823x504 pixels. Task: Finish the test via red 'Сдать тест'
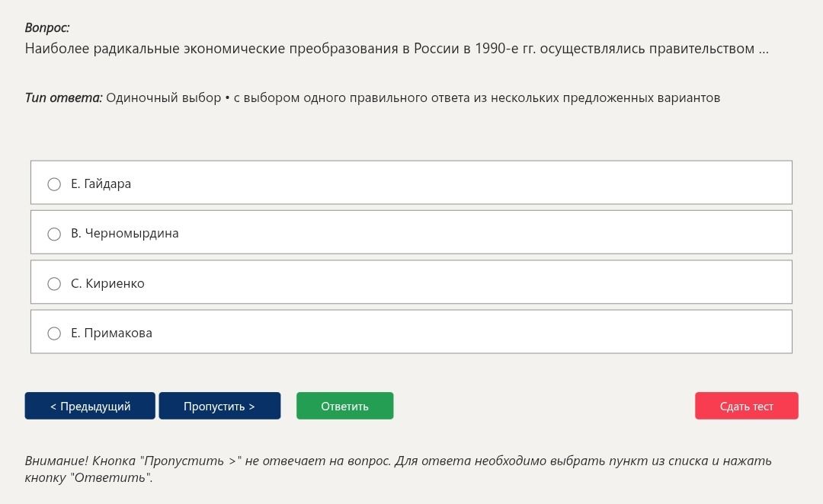pos(746,406)
